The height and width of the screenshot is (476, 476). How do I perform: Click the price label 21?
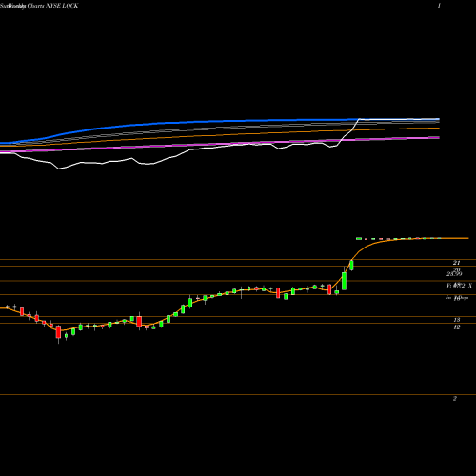pos(456,263)
